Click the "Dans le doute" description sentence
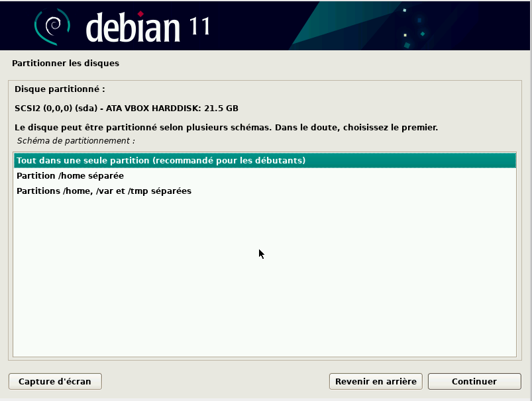 [226, 127]
